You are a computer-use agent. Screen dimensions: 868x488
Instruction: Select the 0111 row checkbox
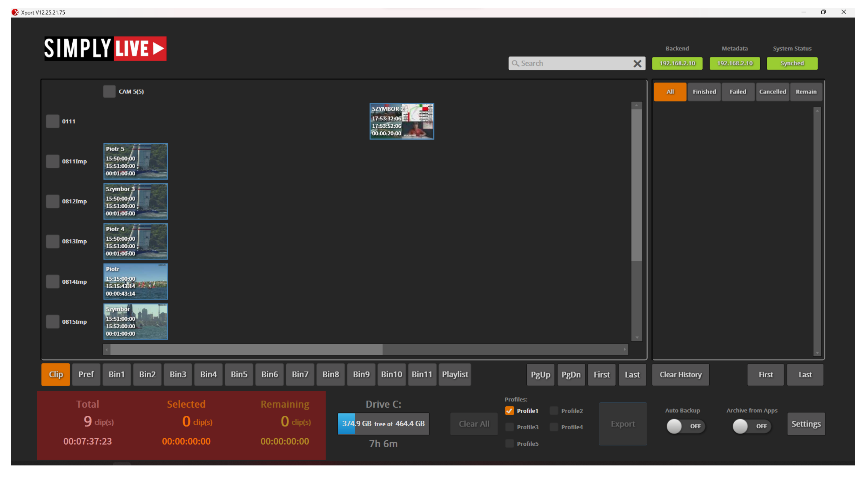(x=52, y=121)
